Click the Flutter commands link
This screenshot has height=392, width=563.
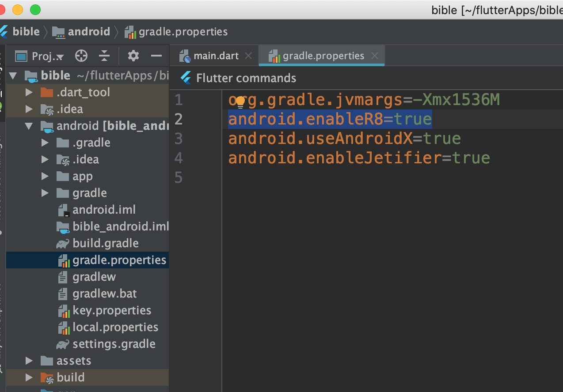(x=246, y=78)
